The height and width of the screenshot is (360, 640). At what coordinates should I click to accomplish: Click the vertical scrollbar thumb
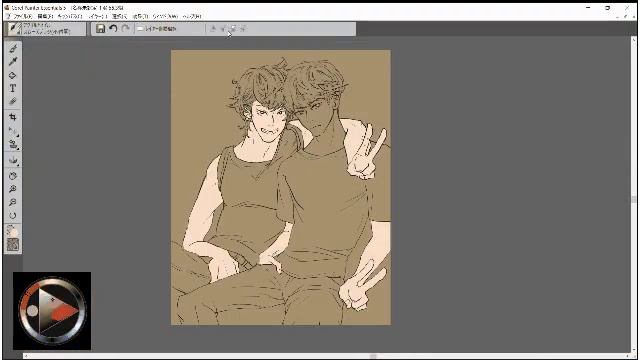[633, 199]
